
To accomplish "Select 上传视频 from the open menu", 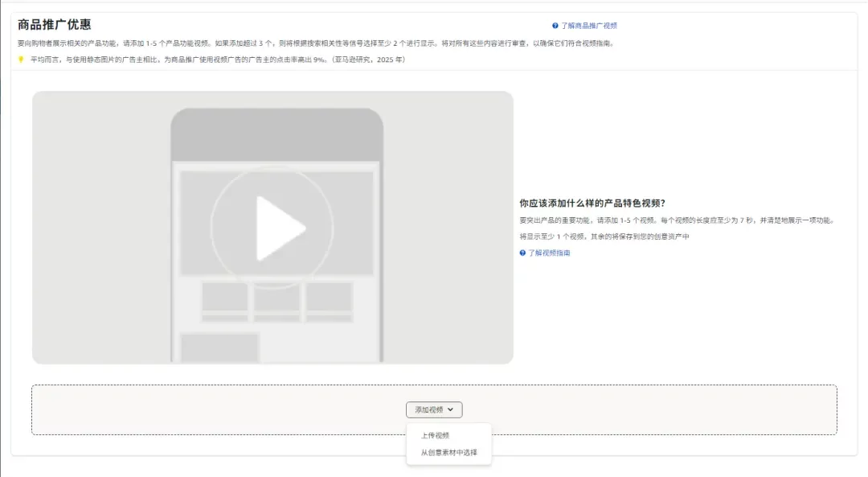I will (436, 434).
